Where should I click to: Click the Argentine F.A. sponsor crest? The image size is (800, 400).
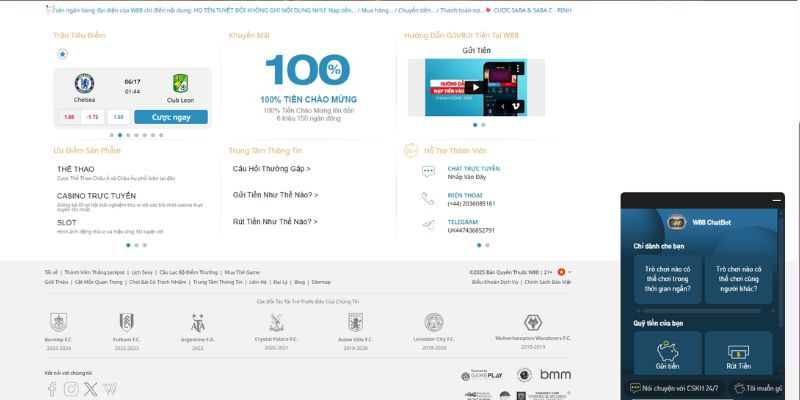197,323
